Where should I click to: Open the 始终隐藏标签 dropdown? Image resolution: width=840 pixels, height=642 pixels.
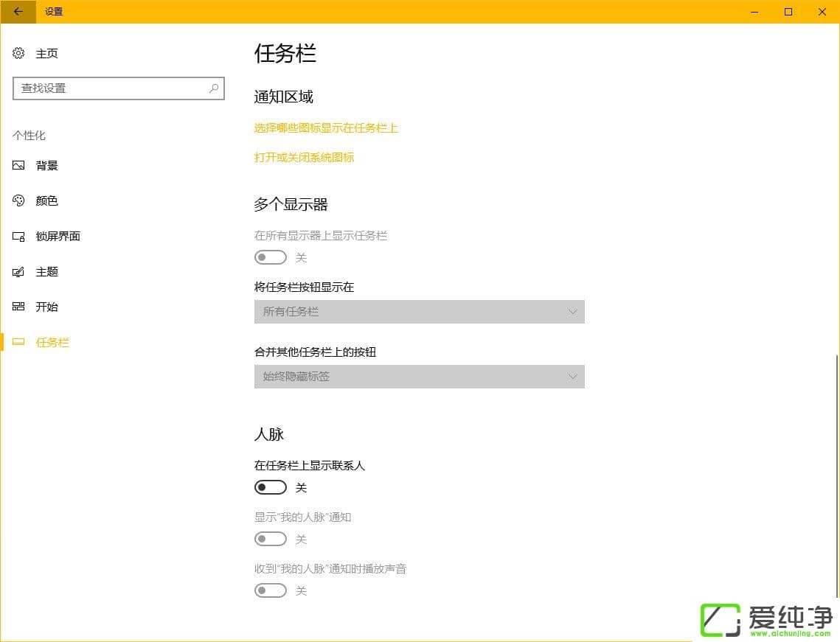coord(419,377)
